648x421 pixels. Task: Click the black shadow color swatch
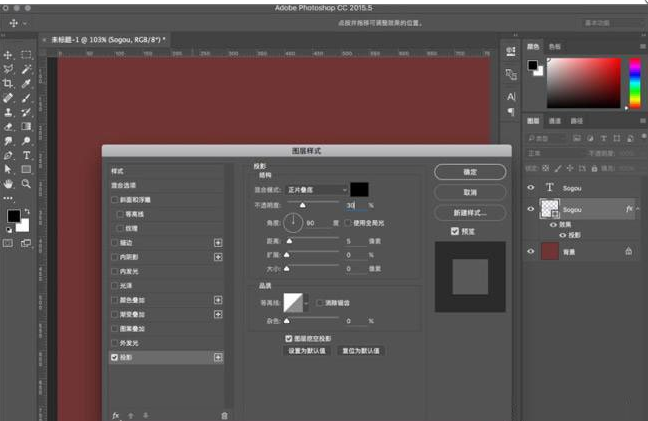[359, 189]
